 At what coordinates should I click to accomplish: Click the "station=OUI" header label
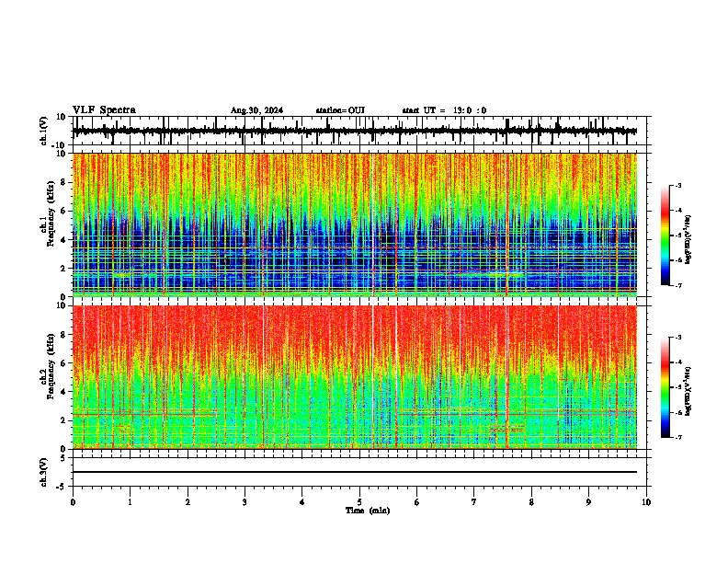point(340,110)
